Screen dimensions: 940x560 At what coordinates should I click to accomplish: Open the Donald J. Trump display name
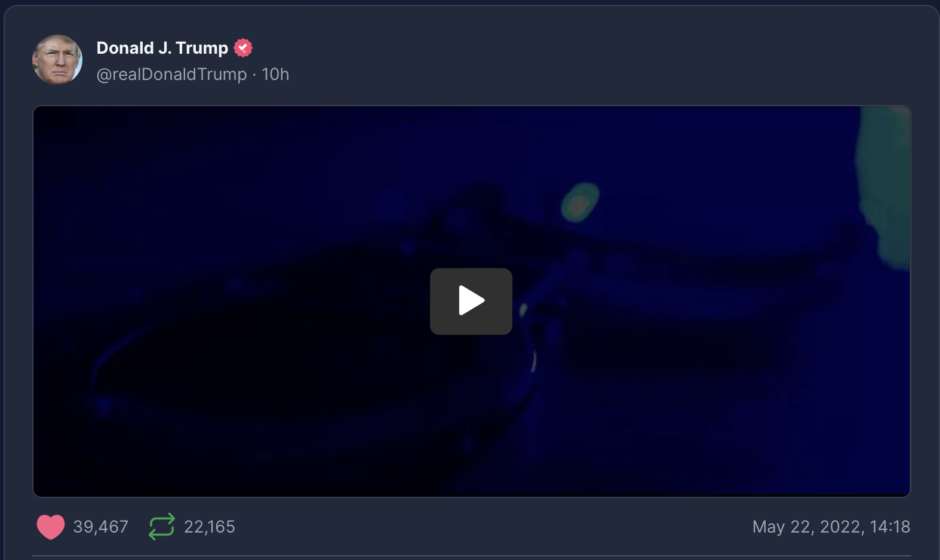pos(162,48)
